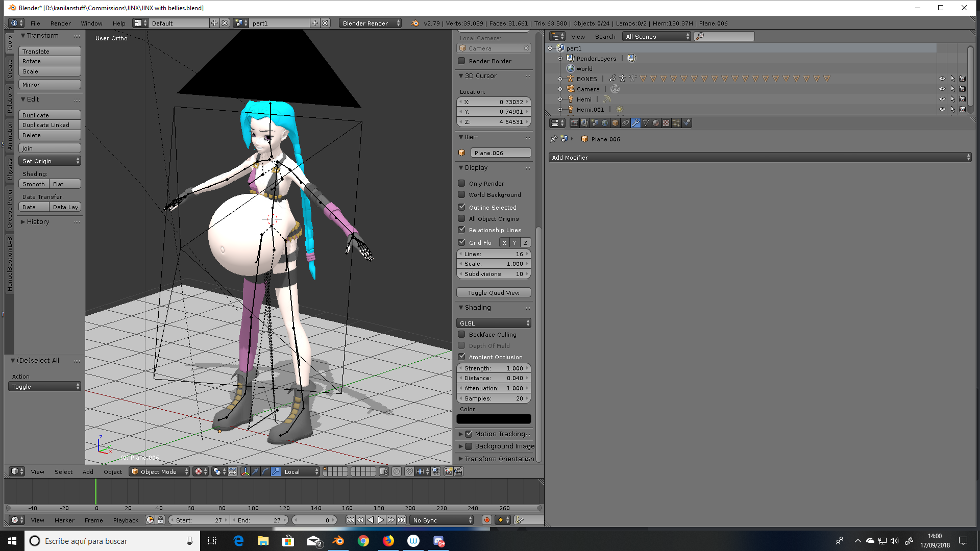
Task: Click the Translate button
Action: (x=50, y=51)
